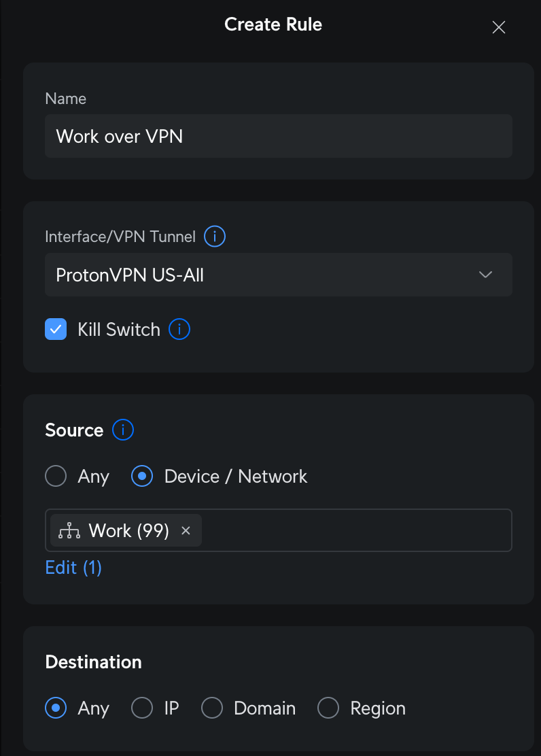Uncheck the Kill Switch checkbox
Viewport: 541px width, 756px height.
pos(56,329)
